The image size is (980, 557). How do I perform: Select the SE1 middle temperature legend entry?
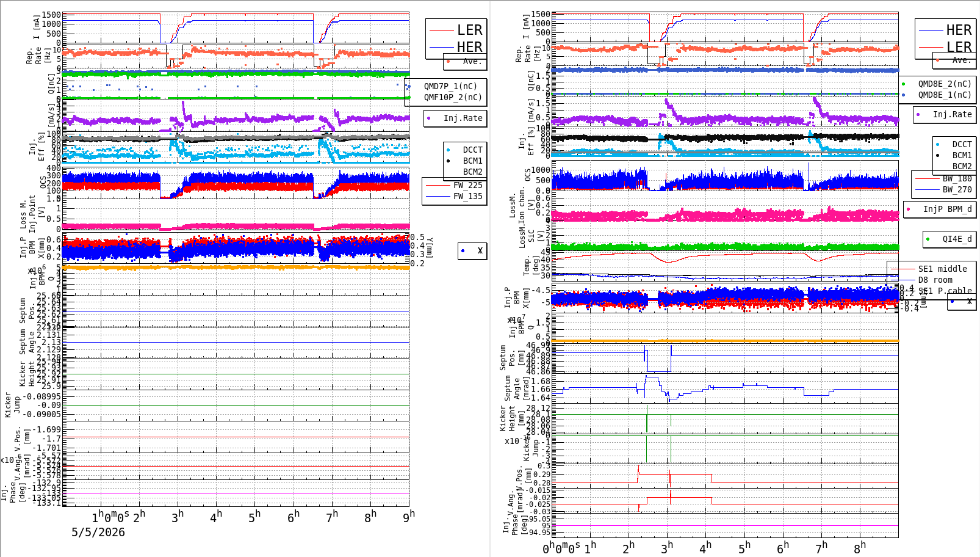click(x=942, y=269)
